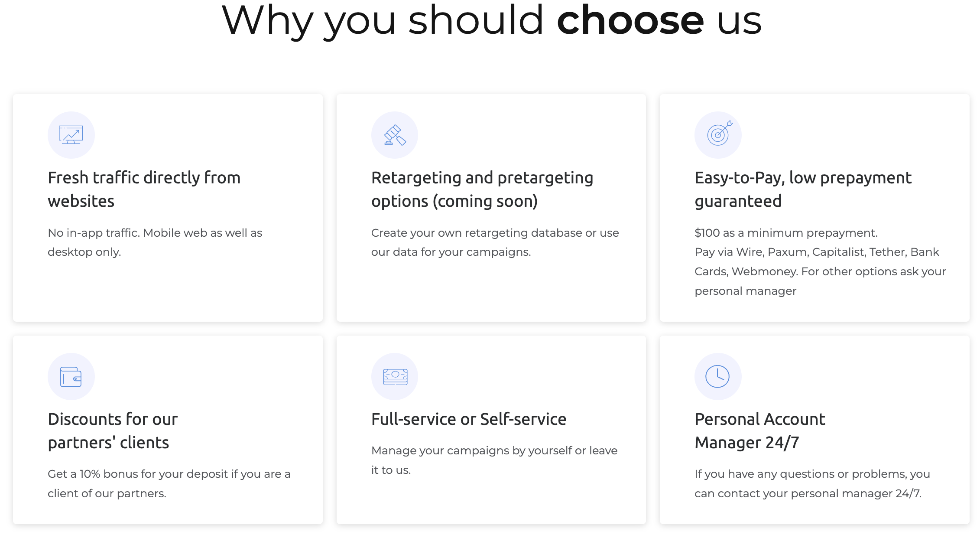Image resolution: width=980 pixels, height=535 pixels.
Task: Click 'Full-service or Self-service' heading
Action: (469, 419)
